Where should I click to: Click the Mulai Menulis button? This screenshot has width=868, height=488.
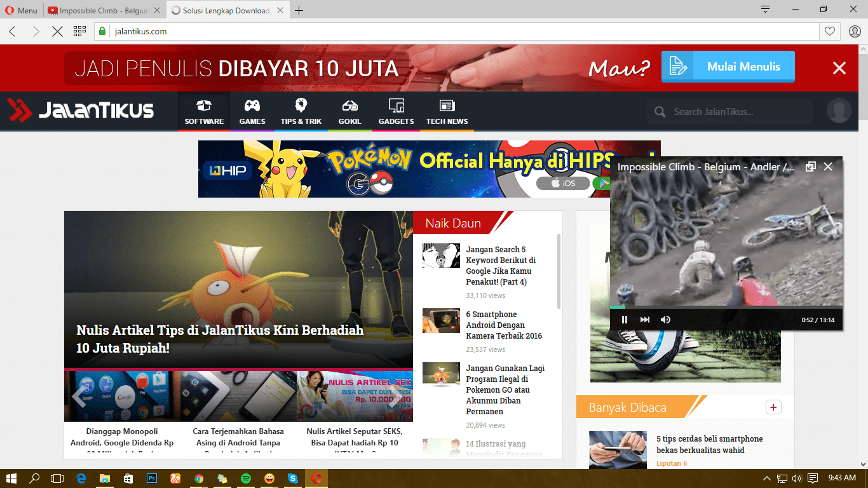coord(728,67)
